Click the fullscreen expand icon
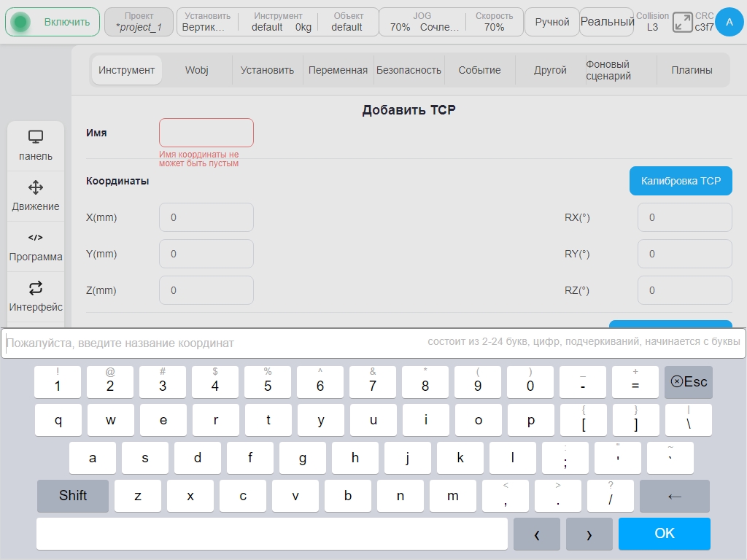The width and height of the screenshot is (747, 560). click(x=682, y=23)
